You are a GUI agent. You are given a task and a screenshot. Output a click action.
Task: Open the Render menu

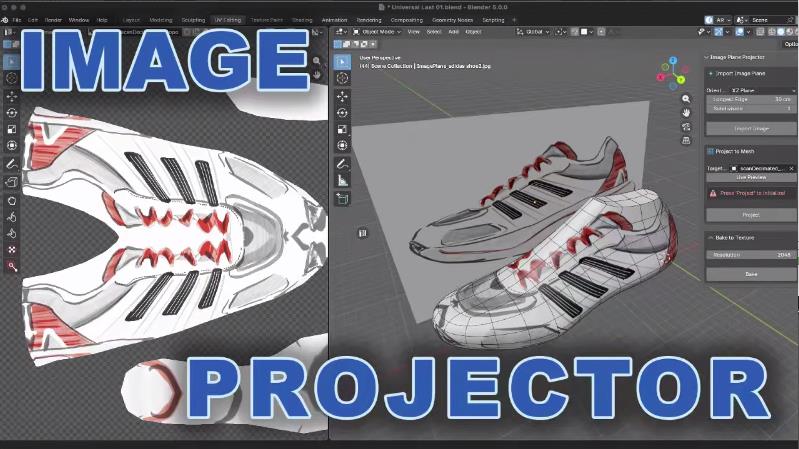point(53,20)
